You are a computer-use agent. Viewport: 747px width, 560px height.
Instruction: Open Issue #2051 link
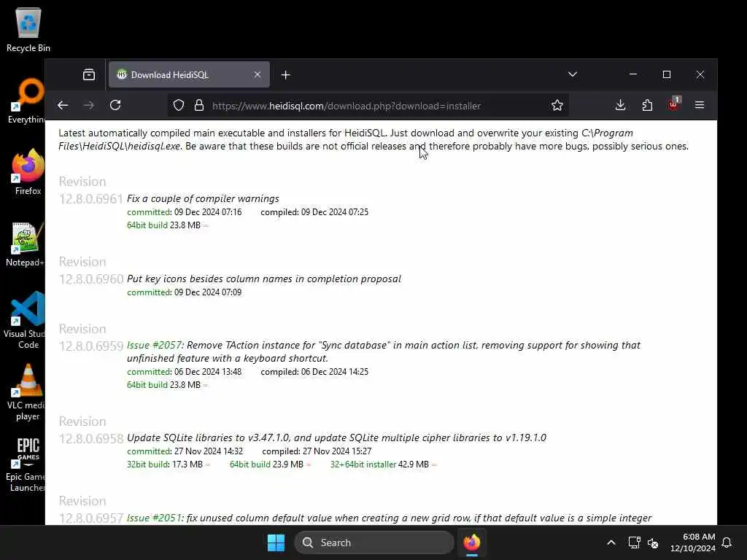(x=155, y=518)
